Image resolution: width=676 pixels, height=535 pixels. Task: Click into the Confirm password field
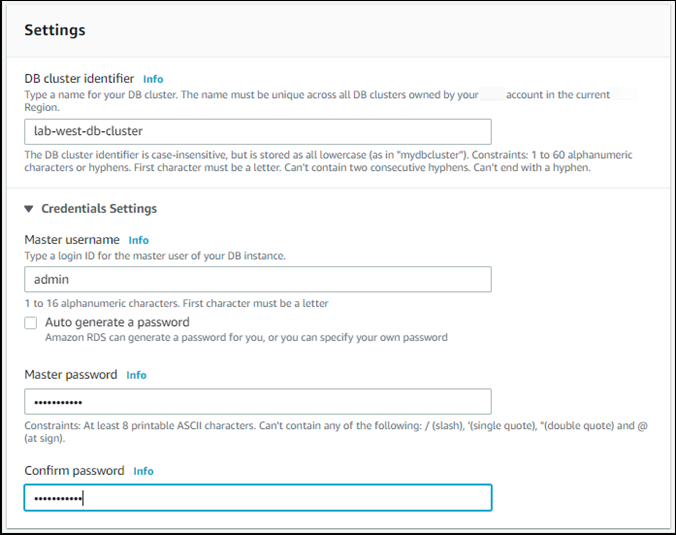click(257, 497)
